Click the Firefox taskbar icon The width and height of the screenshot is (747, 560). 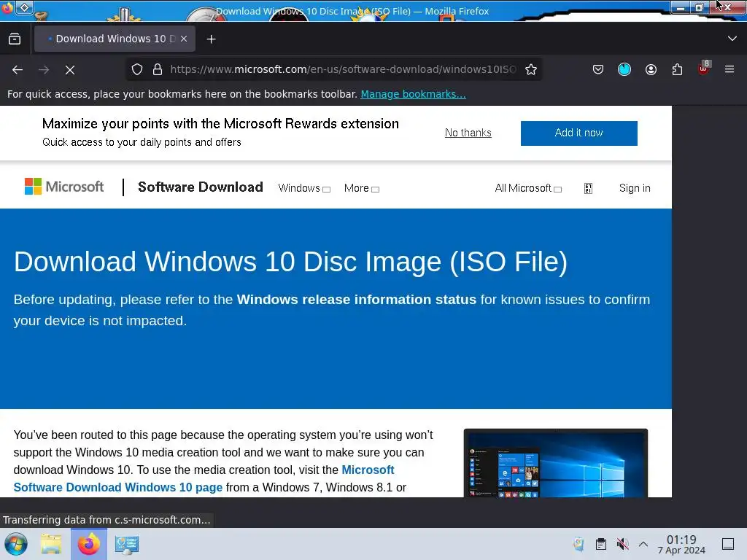(x=89, y=544)
